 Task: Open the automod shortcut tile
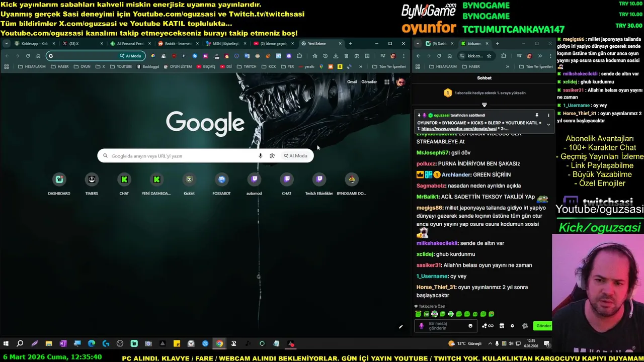(254, 184)
